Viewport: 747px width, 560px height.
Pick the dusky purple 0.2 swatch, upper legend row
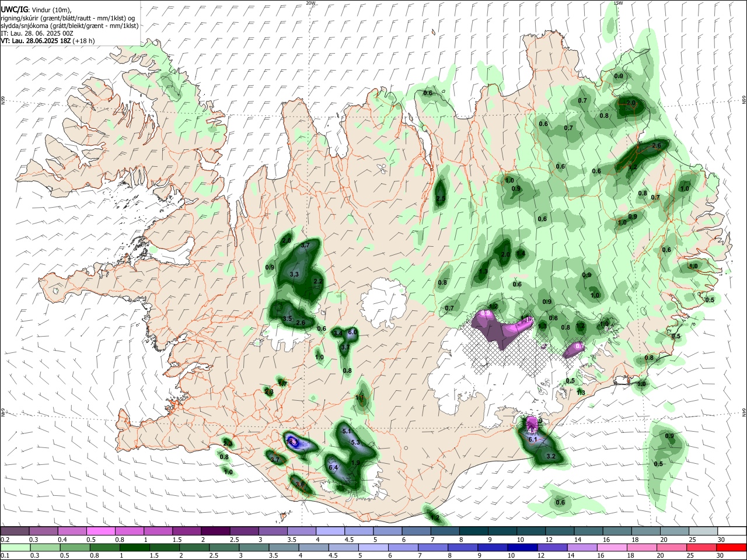pos(15,531)
